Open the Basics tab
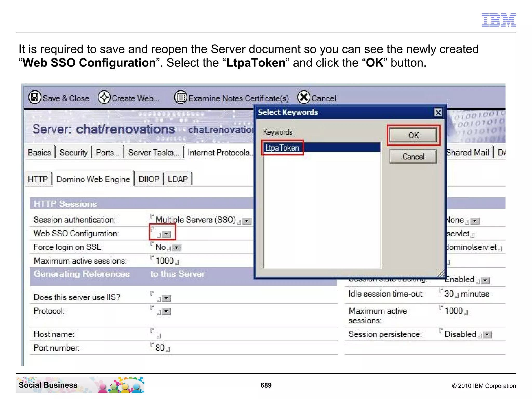This screenshot has height=399, width=532. [39, 152]
